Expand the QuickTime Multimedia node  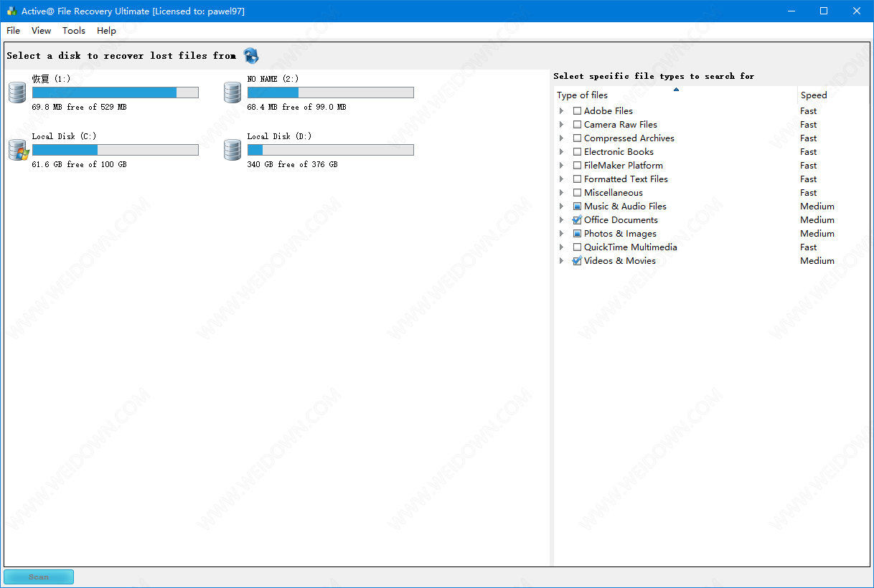click(562, 247)
